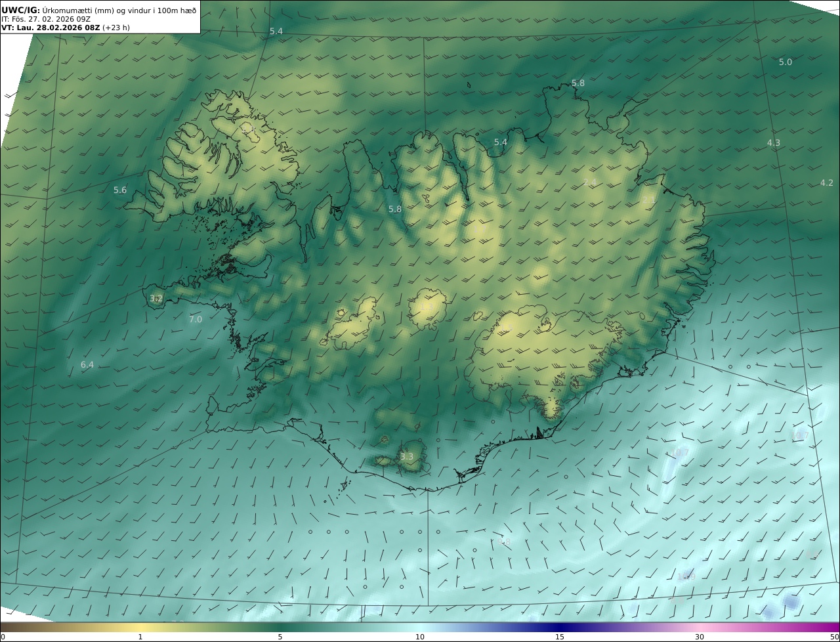
Task: Select the 2.3 value label in the northeast highlands
Action: pos(648,200)
